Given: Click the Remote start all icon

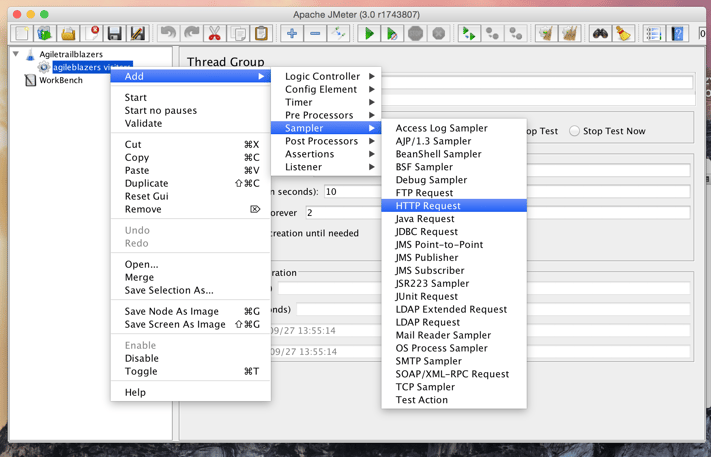Looking at the screenshot, I should [469, 34].
